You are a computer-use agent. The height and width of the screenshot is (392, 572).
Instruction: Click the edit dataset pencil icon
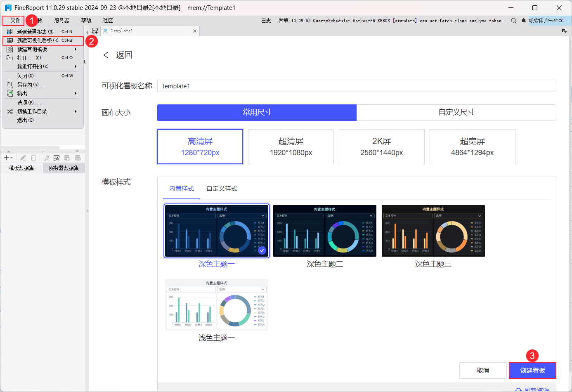coord(23,158)
